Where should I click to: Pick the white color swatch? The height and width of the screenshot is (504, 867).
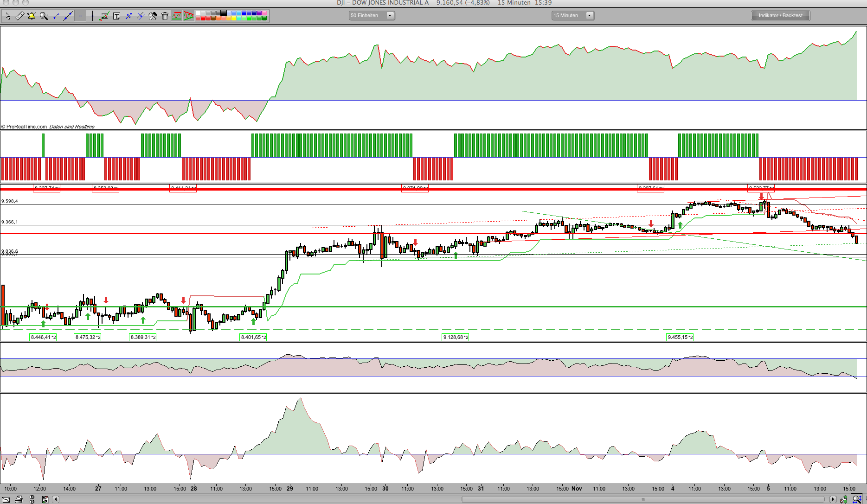tap(198, 13)
